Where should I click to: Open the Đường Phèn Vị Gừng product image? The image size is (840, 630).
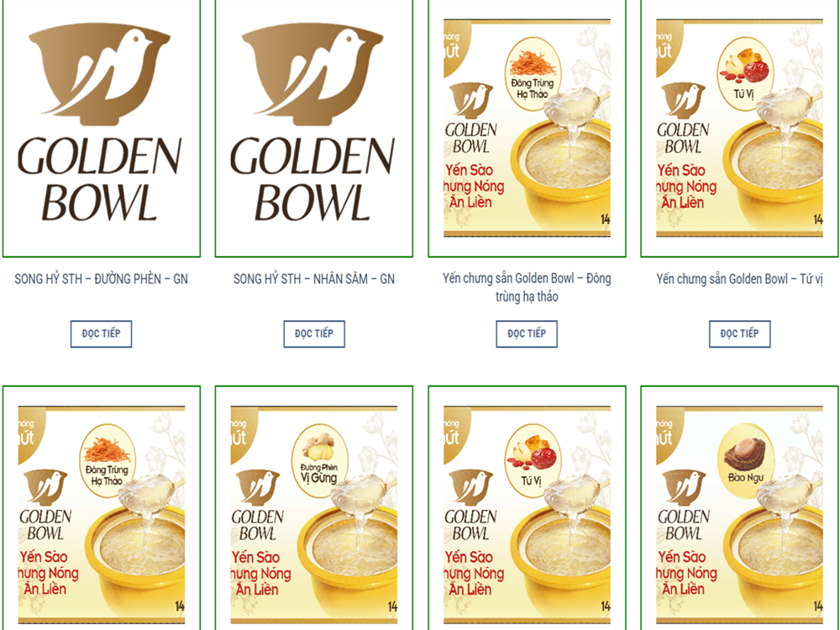pos(314,508)
